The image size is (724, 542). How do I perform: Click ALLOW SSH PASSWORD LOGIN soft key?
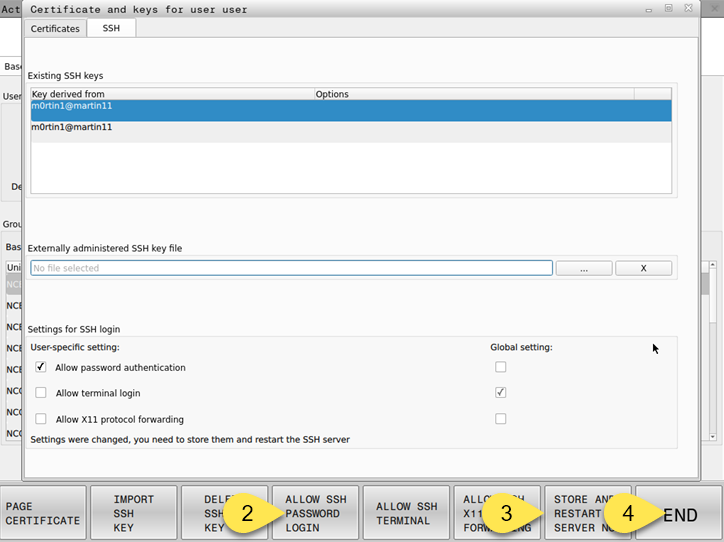click(315, 513)
